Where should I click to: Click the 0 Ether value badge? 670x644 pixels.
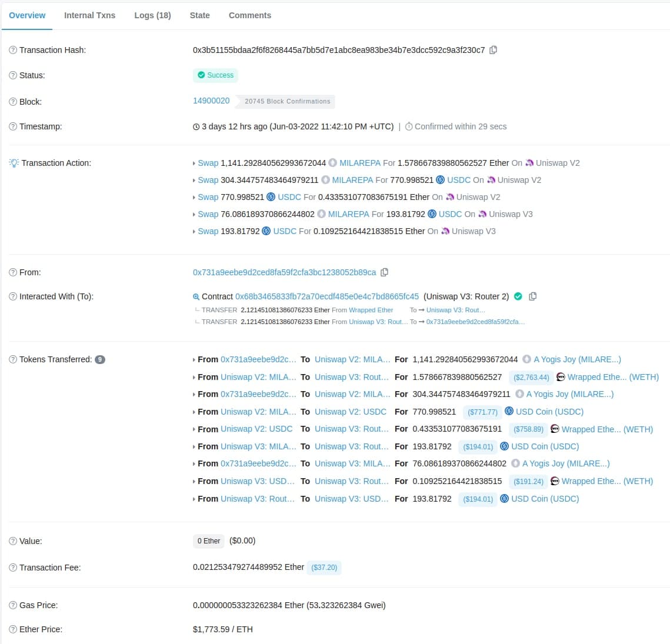coord(208,541)
